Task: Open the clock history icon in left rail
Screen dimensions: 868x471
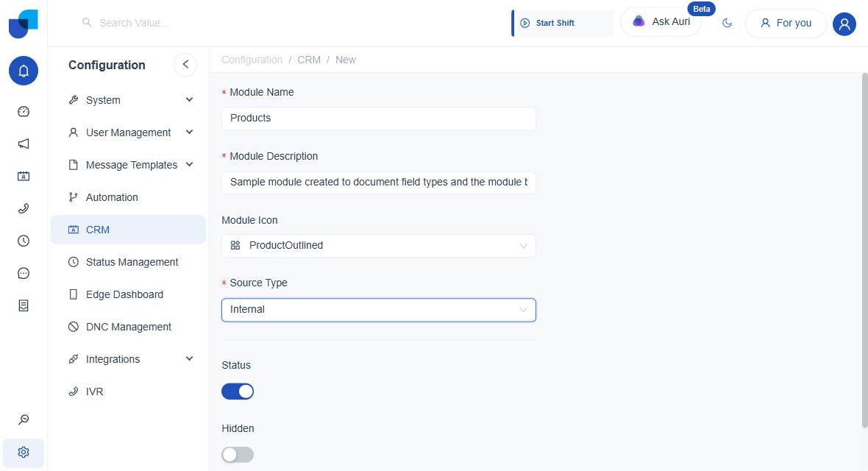Action: click(24, 241)
